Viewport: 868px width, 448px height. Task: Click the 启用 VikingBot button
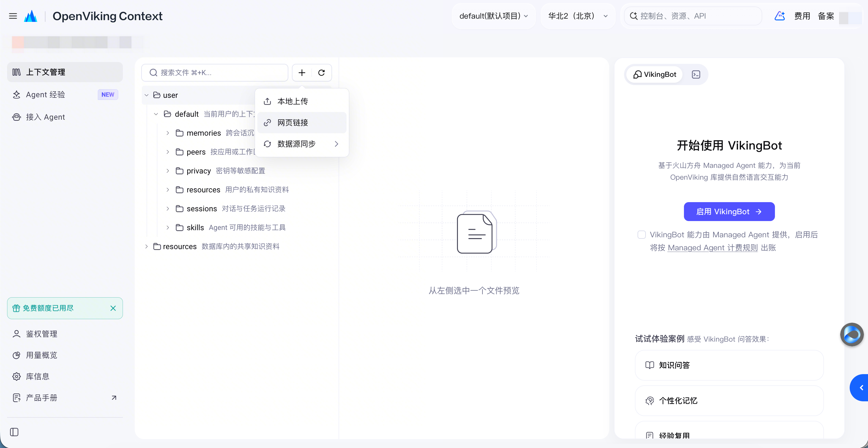pos(729,212)
